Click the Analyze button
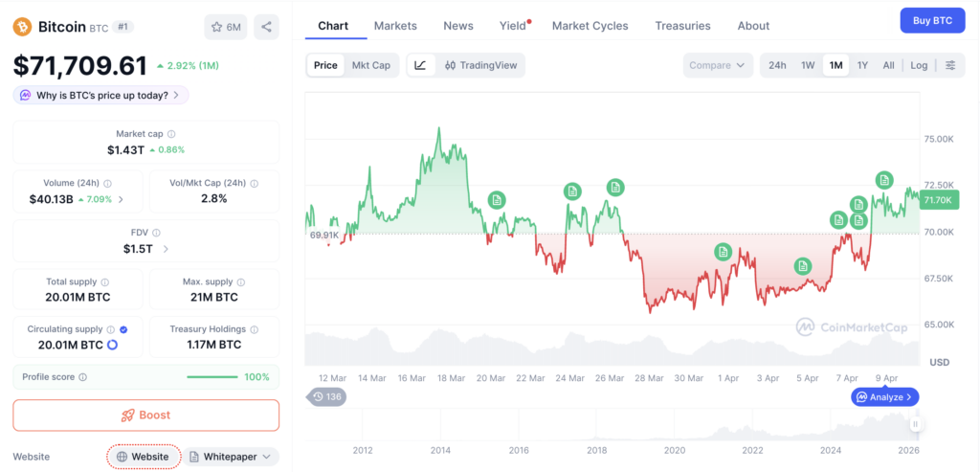 pos(884,396)
